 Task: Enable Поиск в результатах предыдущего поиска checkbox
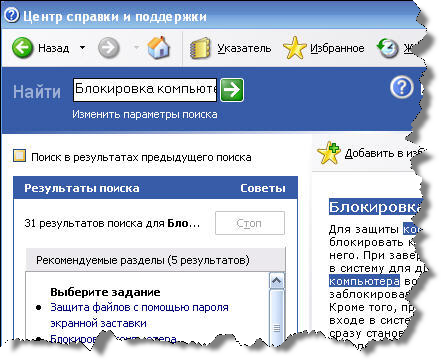point(19,156)
